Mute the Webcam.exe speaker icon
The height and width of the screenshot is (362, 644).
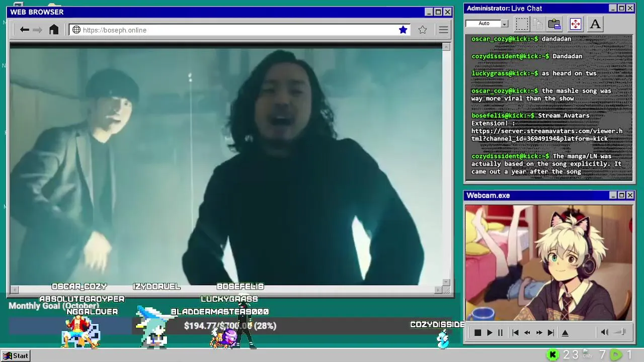605,332
